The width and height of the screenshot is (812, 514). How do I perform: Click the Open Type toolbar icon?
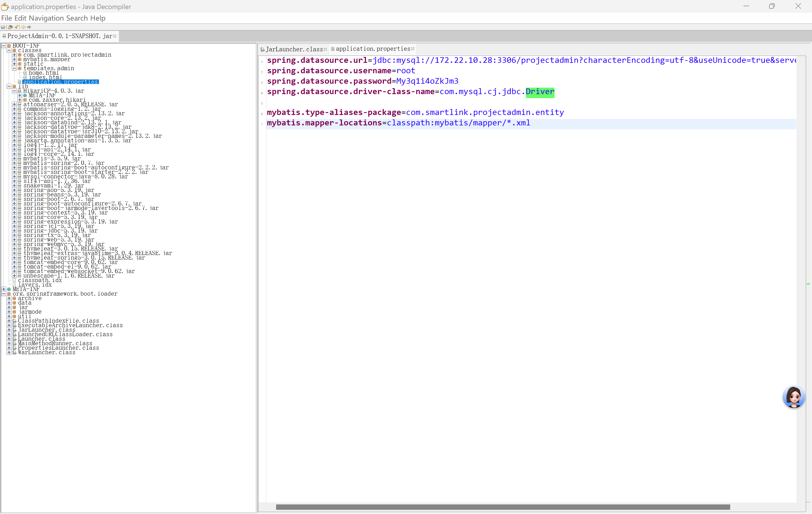pyautogui.click(x=10, y=27)
